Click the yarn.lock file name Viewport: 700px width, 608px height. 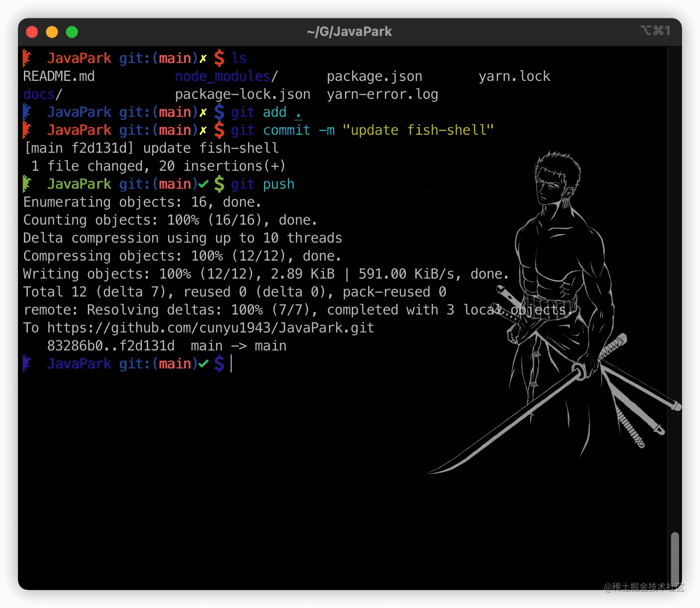click(x=514, y=76)
